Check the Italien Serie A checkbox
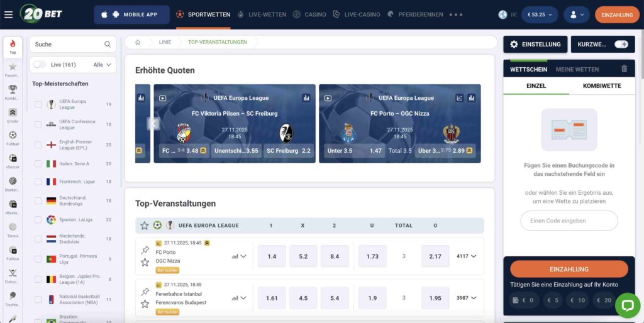Screen dimensions: 644x323 pyautogui.click(x=38, y=164)
